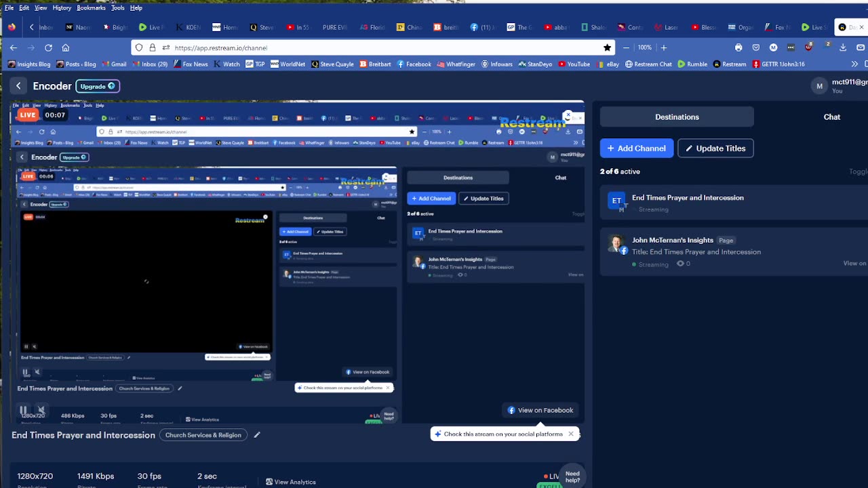Screen dimensions: 868x488
Task: Click the largest Update Titles button
Action: 715,148
